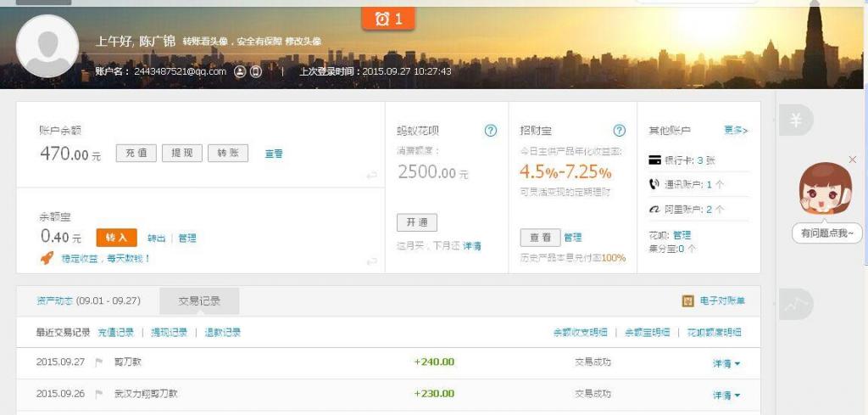The height and width of the screenshot is (415, 868).
Task: Expand 详情 for the 2015.09.27 transaction
Action: click(726, 363)
